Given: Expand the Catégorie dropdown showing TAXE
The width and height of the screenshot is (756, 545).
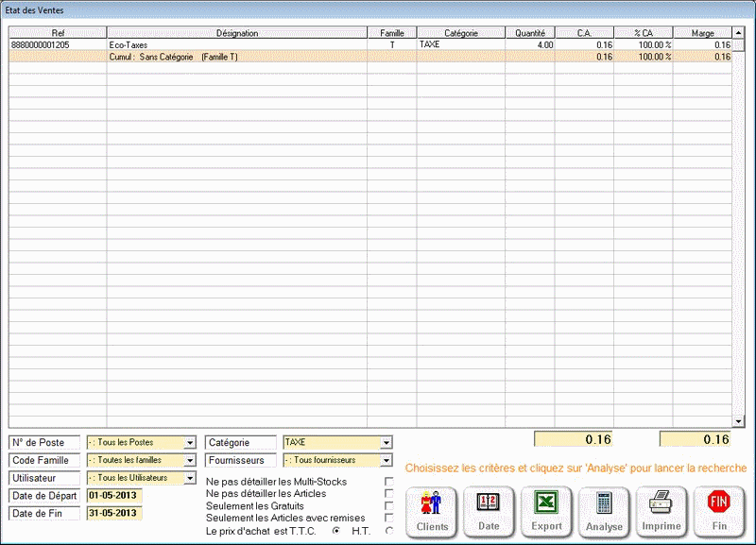Looking at the screenshot, I should coord(387,442).
